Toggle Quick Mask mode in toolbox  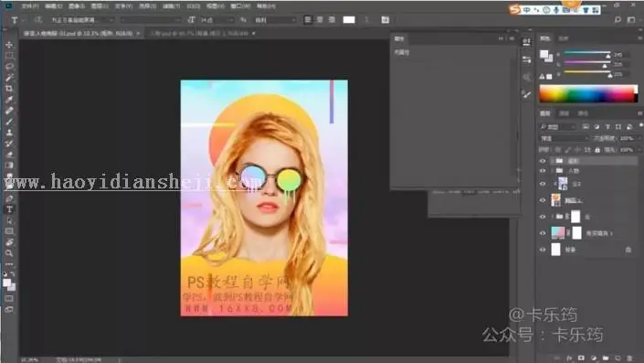[x=9, y=298]
